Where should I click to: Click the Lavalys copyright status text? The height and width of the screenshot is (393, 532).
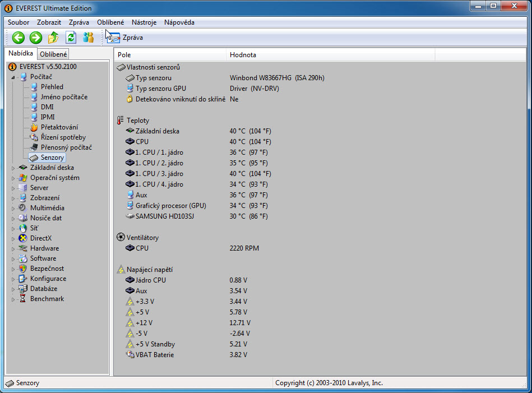coord(329,383)
